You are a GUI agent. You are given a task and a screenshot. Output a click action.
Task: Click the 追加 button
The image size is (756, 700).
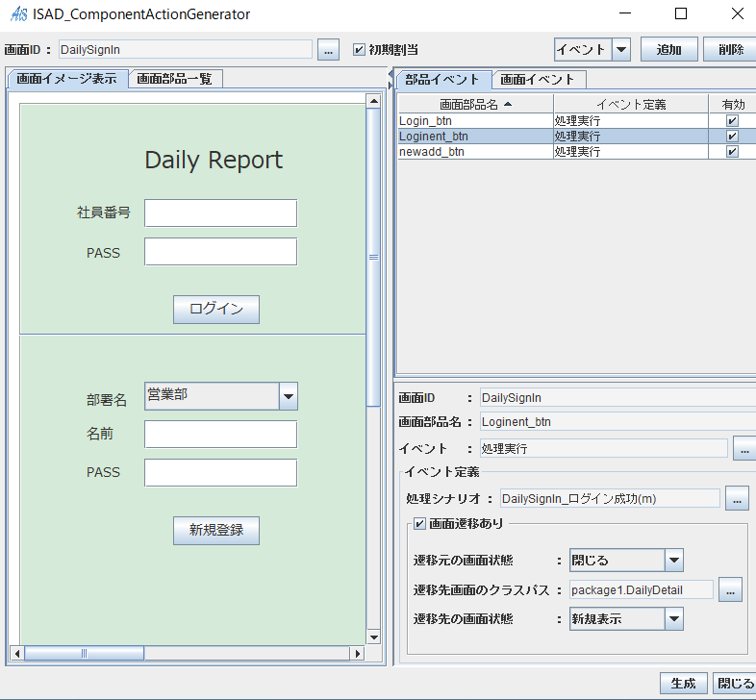pos(668,50)
